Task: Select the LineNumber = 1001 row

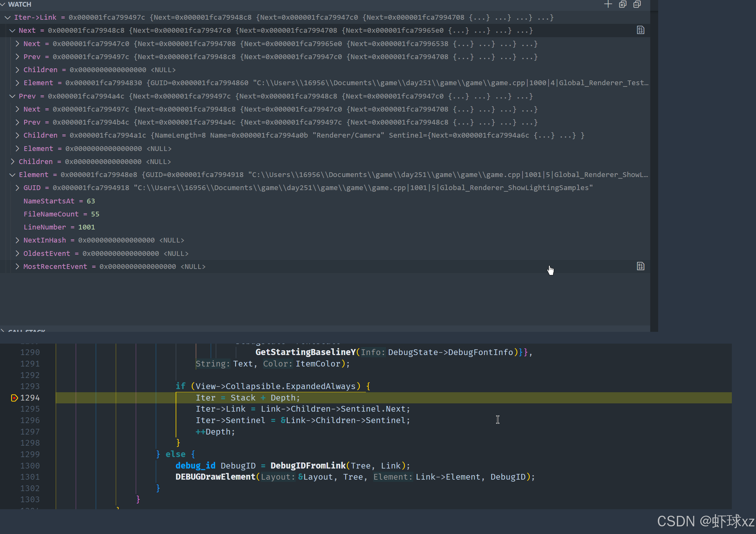Action: coord(59,227)
